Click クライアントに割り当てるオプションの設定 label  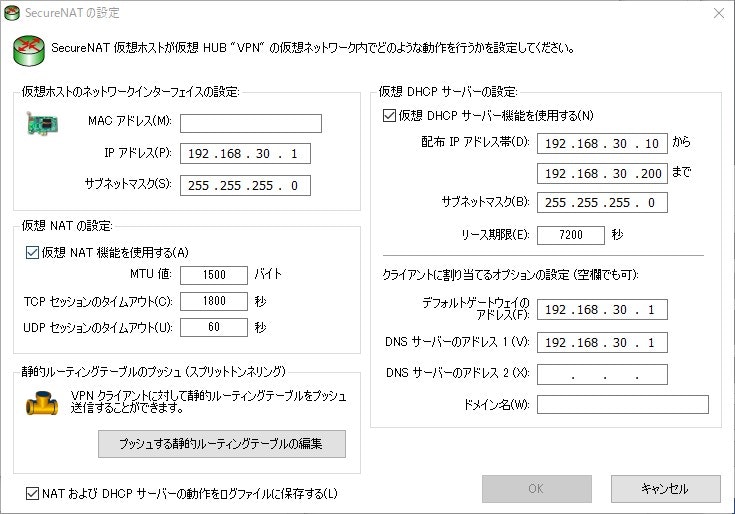pyautogui.click(x=510, y=275)
